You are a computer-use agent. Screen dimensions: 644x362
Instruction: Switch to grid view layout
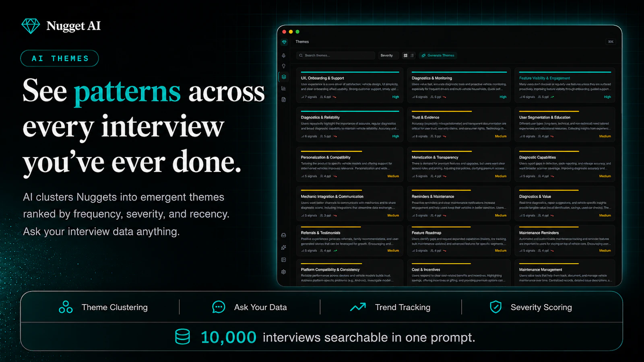[405, 56]
